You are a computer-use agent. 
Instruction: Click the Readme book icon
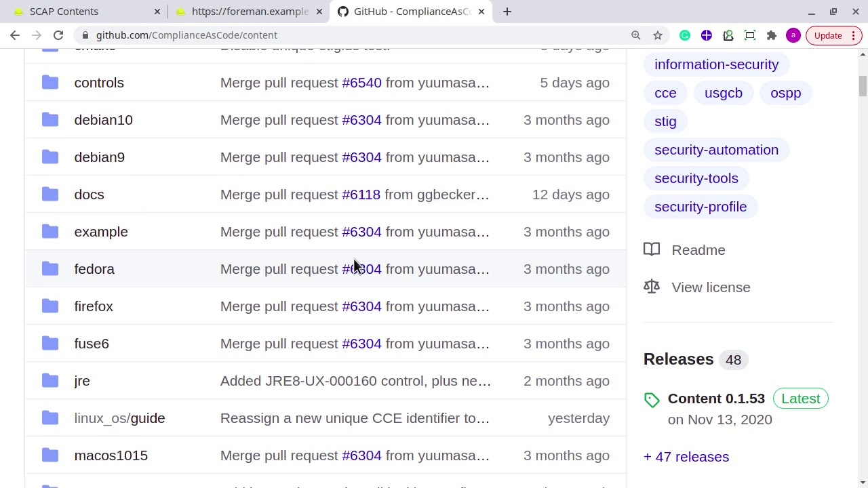(x=652, y=250)
